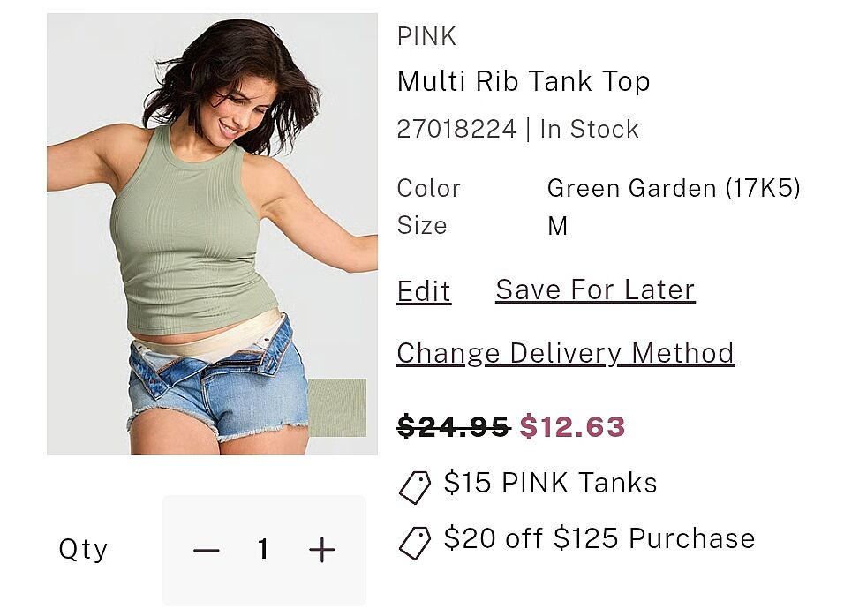Click the sale price $12.63
The image size is (844, 616).
point(572,427)
